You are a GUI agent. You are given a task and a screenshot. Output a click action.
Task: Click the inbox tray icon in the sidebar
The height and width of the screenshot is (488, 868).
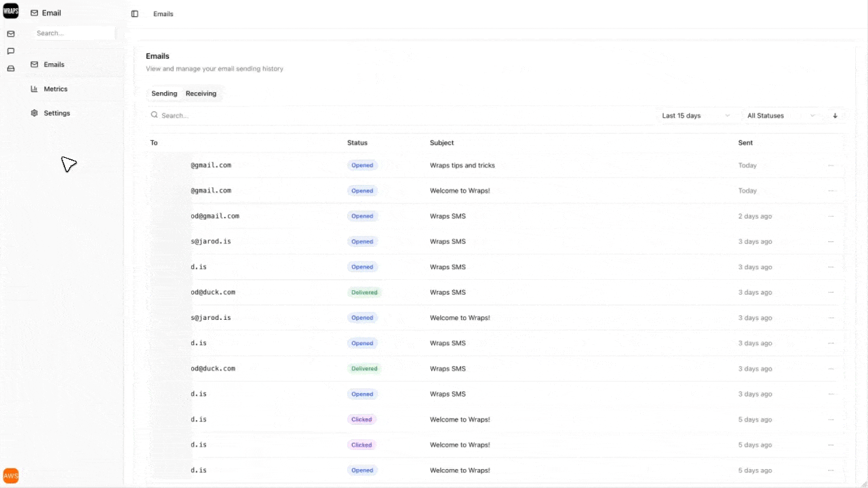click(x=10, y=68)
